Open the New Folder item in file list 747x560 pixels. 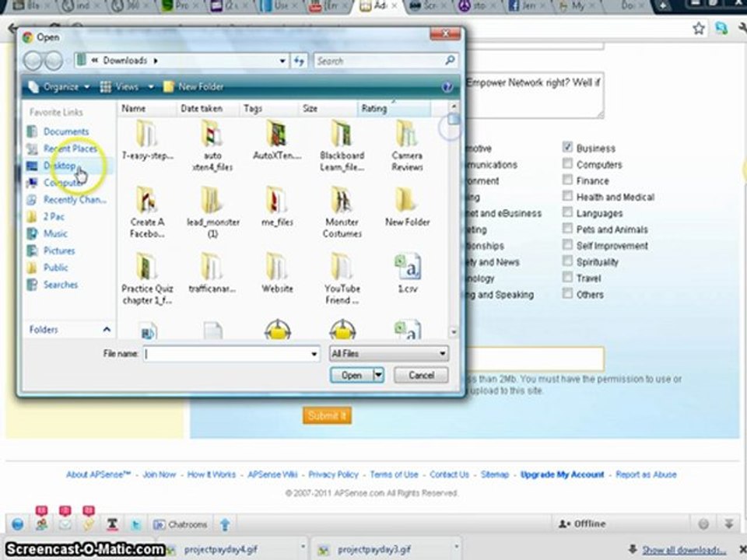(407, 207)
